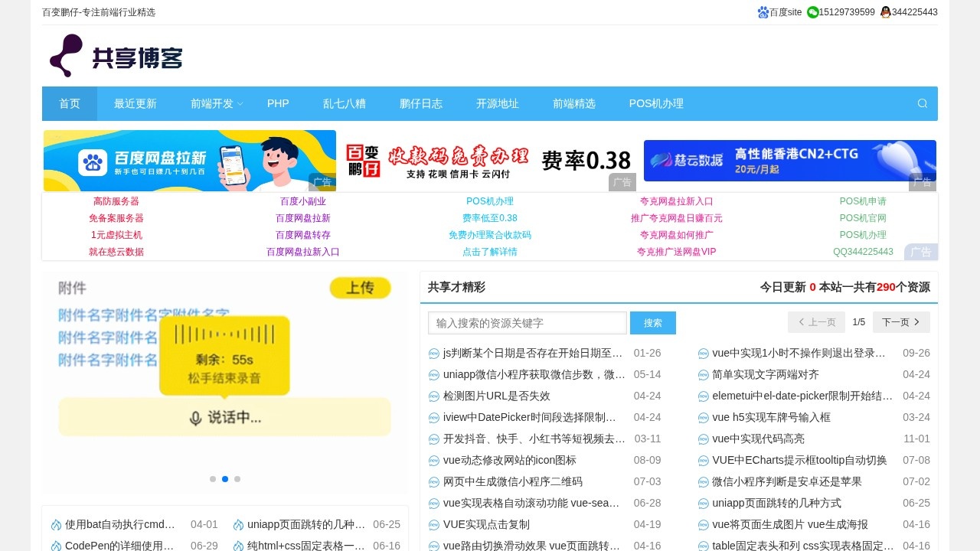Click the QQ penguin icon beside 344225443
The height and width of the screenshot is (551, 980).
point(886,12)
